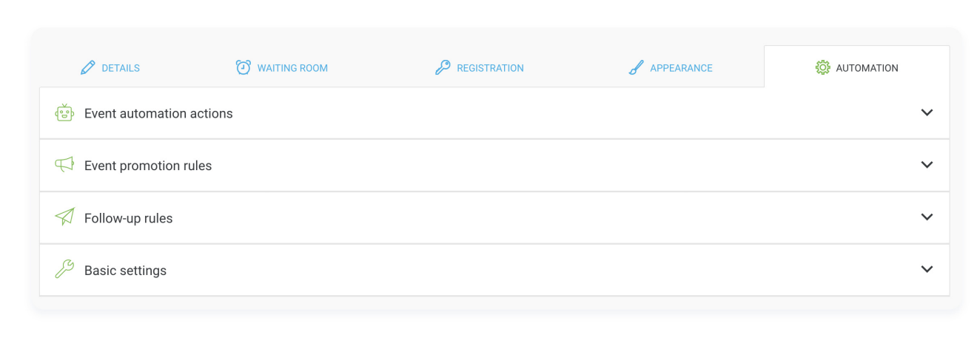Click the wrench icon for Basic settings

[x=64, y=270]
